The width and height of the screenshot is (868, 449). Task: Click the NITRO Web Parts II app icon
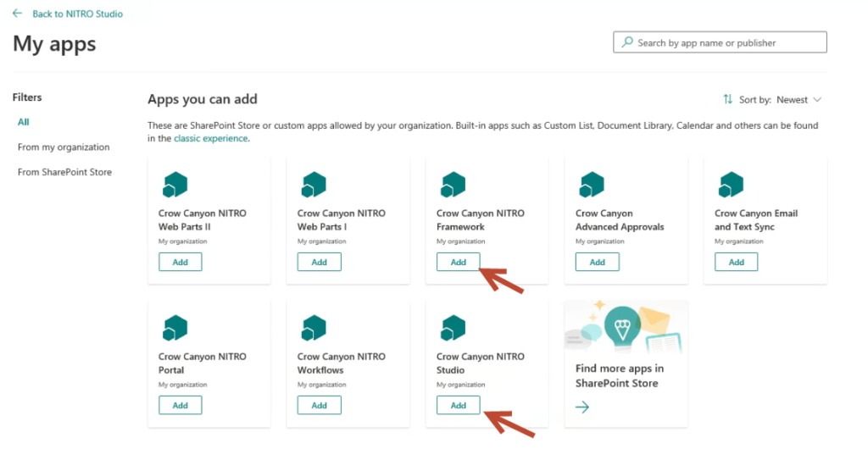(175, 184)
